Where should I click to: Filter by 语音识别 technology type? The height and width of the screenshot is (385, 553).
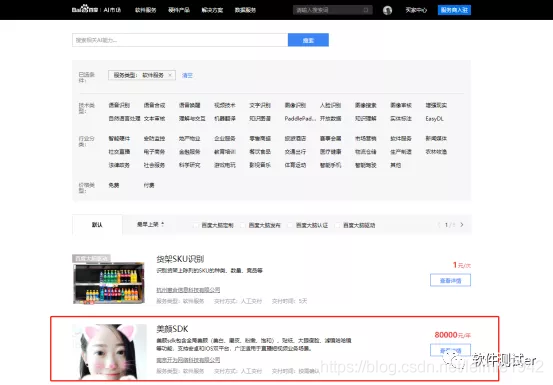(119, 105)
